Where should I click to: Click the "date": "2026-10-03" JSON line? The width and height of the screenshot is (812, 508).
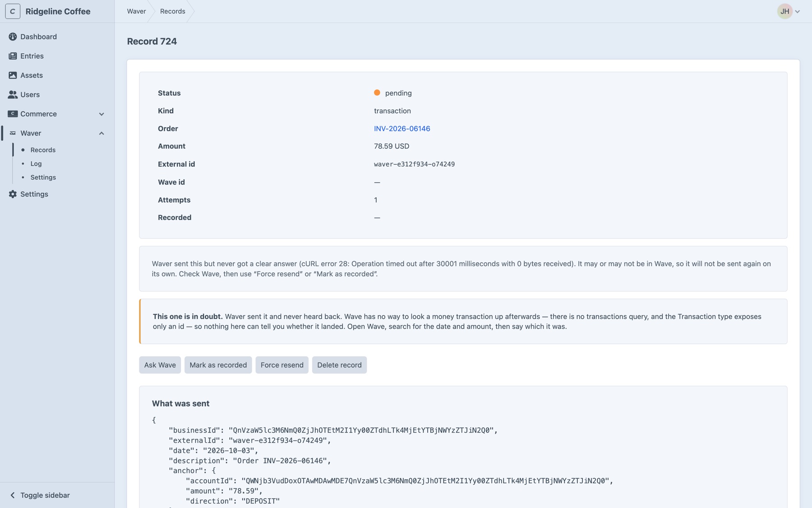click(x=213, y=451)
